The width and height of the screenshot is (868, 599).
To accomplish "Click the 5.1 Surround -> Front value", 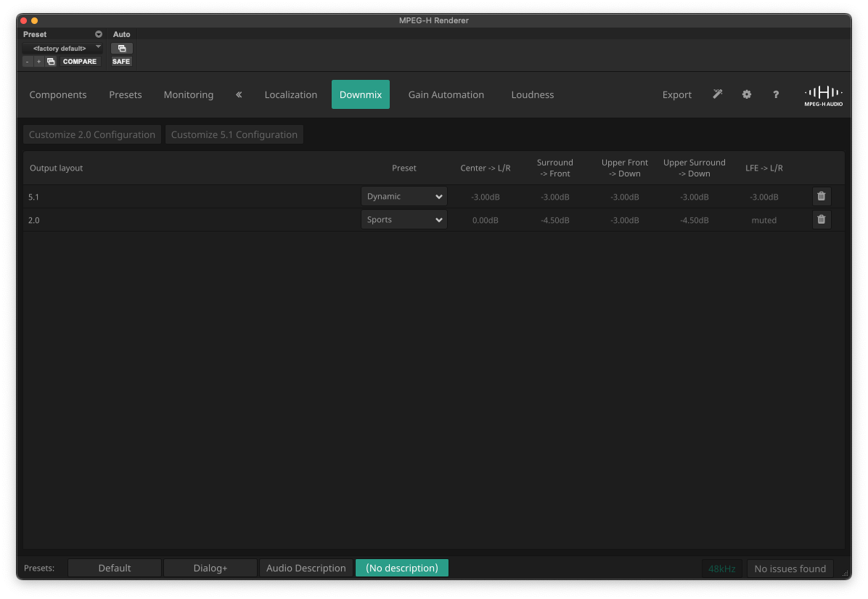I will click(555, 197).
